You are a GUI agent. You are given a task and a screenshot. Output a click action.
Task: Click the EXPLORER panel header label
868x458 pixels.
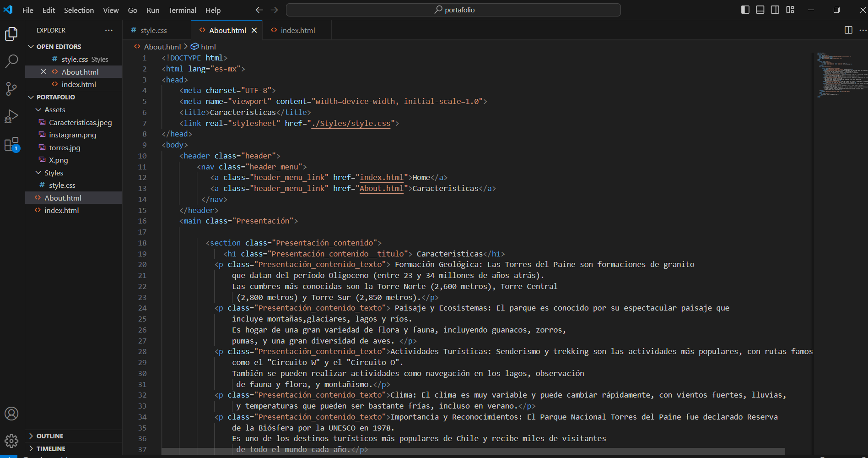point(51,30)
